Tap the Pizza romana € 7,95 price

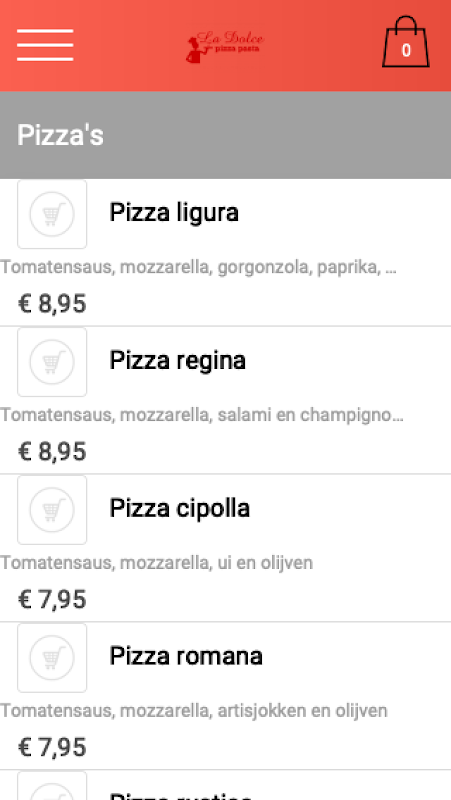click(x=52, y=747)
